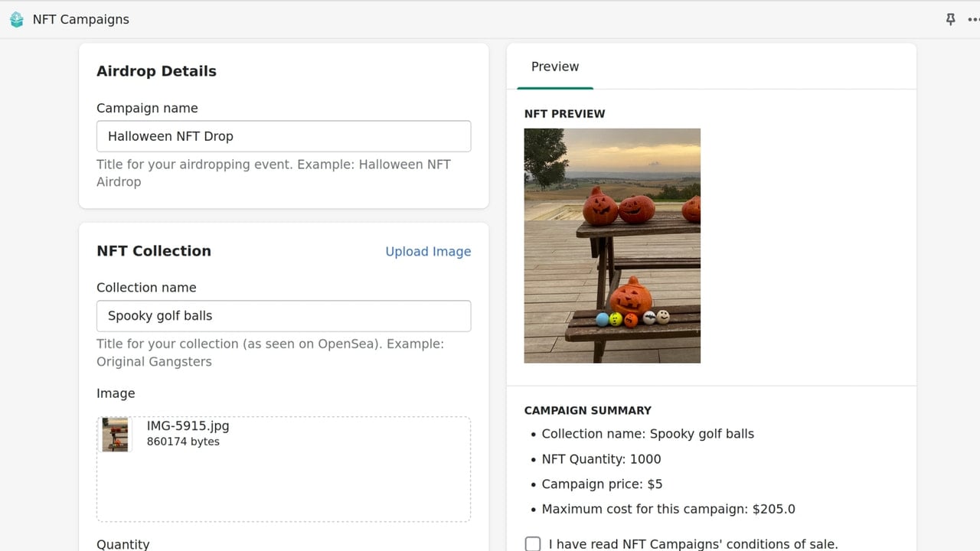
Task: Click the campaign name help text
Action: [x=273, y=173]
